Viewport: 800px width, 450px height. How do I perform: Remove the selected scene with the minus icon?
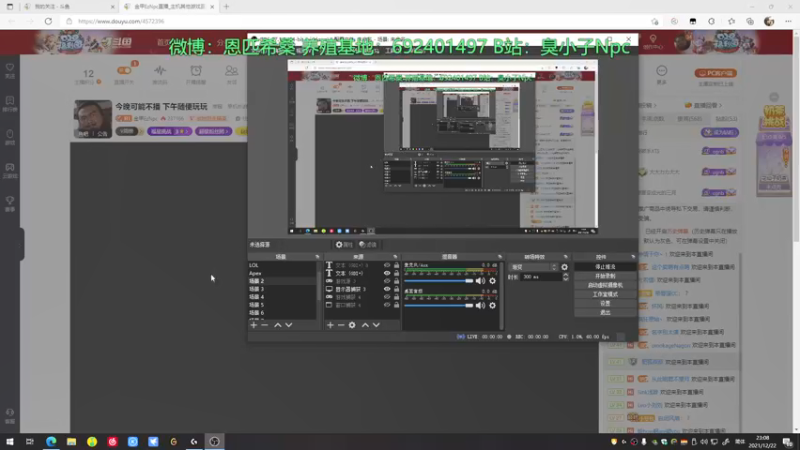tap(264, 325)
